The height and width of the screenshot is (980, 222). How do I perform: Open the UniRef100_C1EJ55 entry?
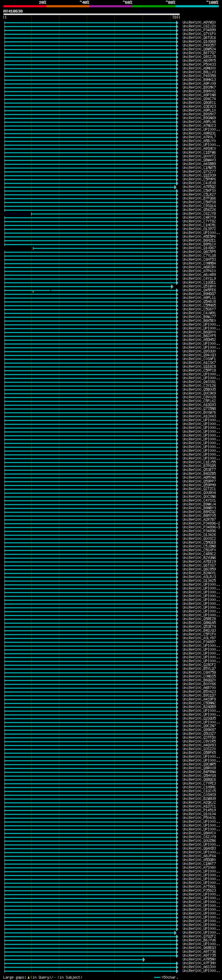[x=199, y=462]
